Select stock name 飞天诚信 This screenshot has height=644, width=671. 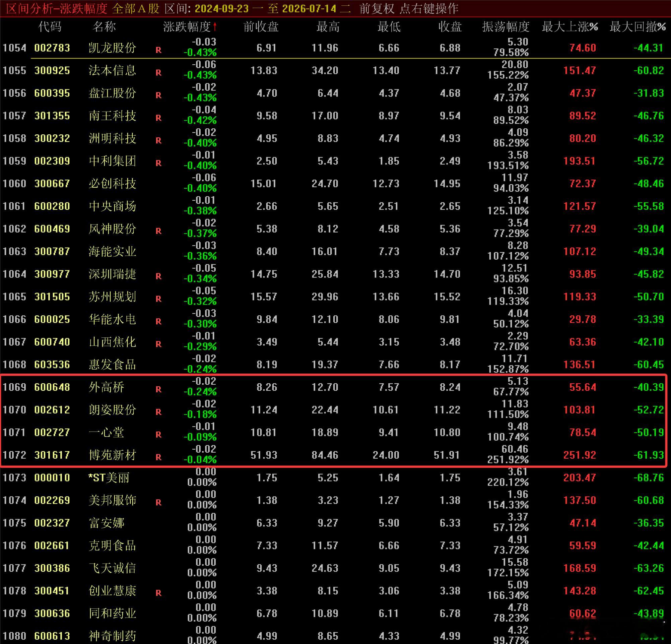pos(112,568)
